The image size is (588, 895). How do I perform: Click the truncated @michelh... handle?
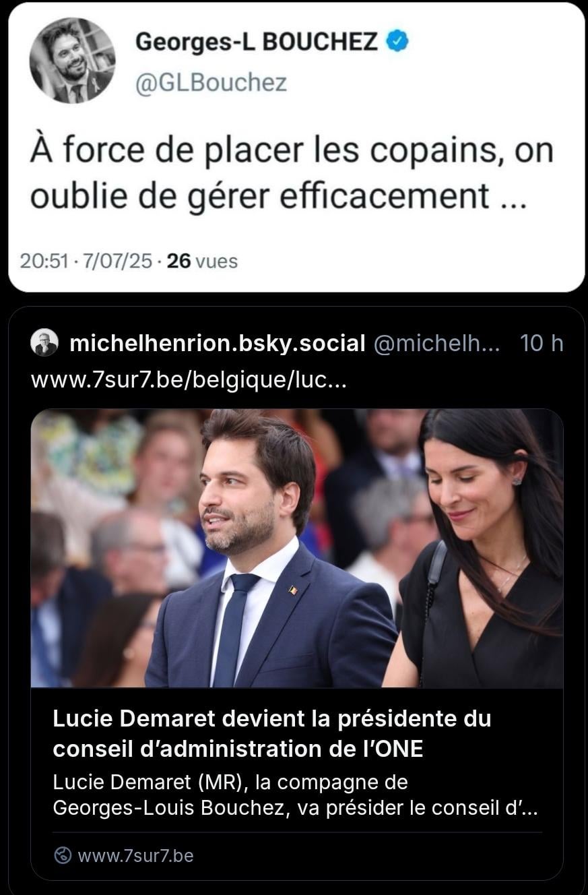tap(436, 343)
